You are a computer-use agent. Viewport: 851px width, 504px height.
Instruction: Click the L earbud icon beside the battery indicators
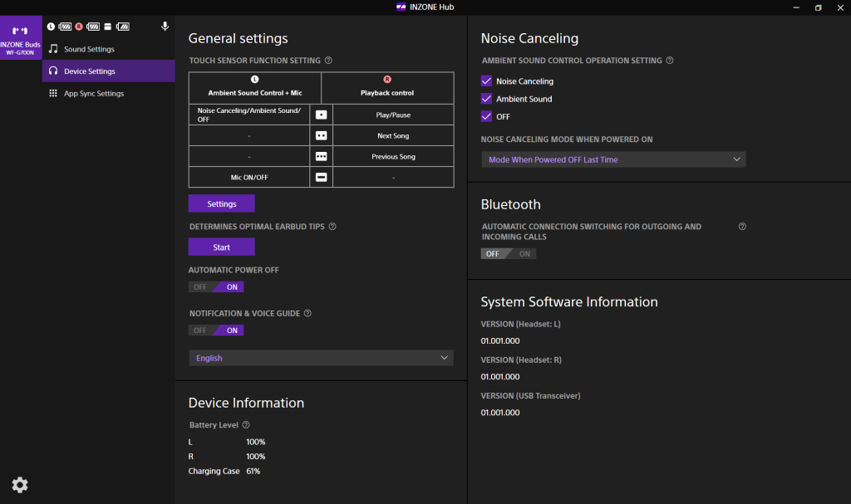tap(51, 27)
